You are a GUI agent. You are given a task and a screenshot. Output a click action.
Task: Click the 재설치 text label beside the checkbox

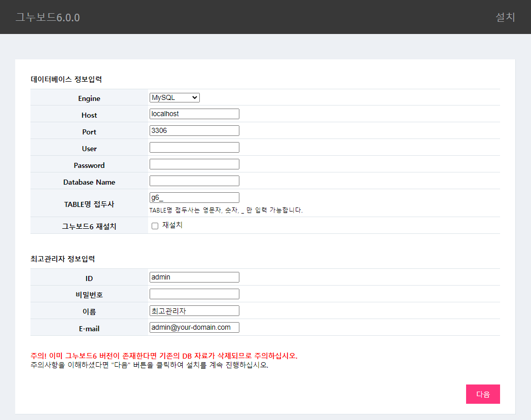pos(172,225)
